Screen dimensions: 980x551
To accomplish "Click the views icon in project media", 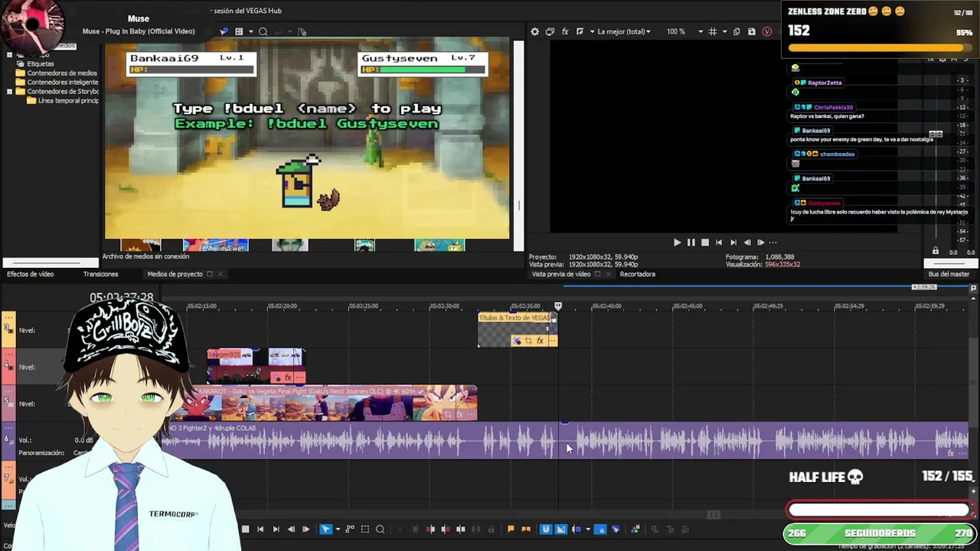I will point(239,31).
